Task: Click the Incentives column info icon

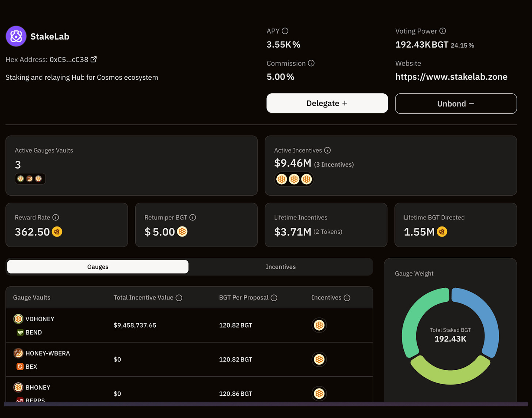Action: (x=347, y=298)
